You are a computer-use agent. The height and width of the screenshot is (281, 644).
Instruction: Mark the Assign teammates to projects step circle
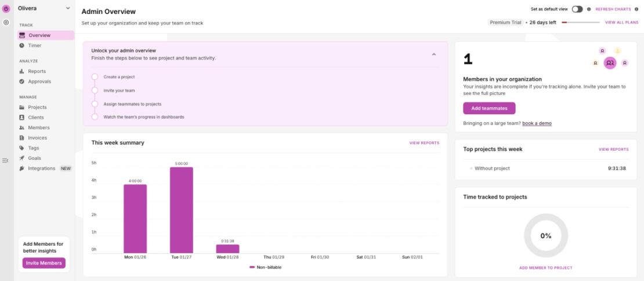coord(95,104)
